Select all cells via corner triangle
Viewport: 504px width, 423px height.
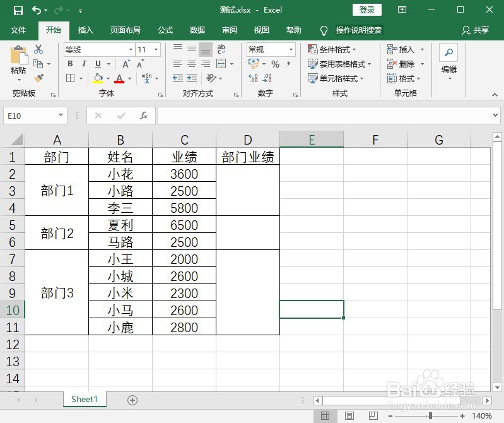pyautogui.click(x=16, y=140)
